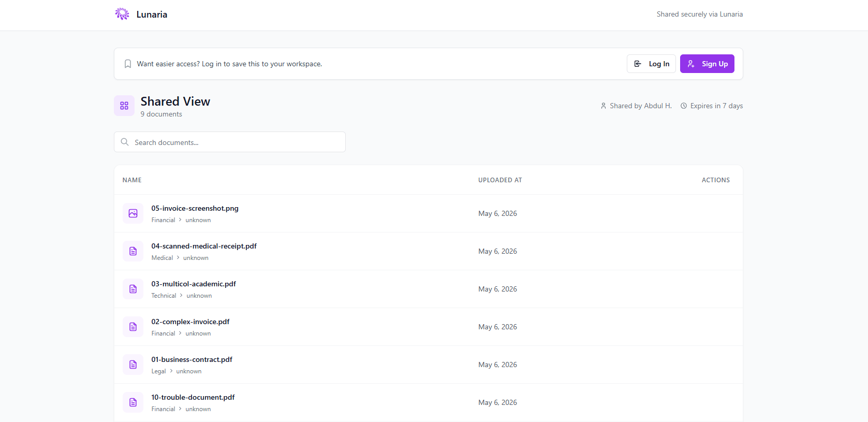Click the document icon for 01-business-contract.pdf
This screenshot has height=422, width=868.
click(x=133, y=365)
